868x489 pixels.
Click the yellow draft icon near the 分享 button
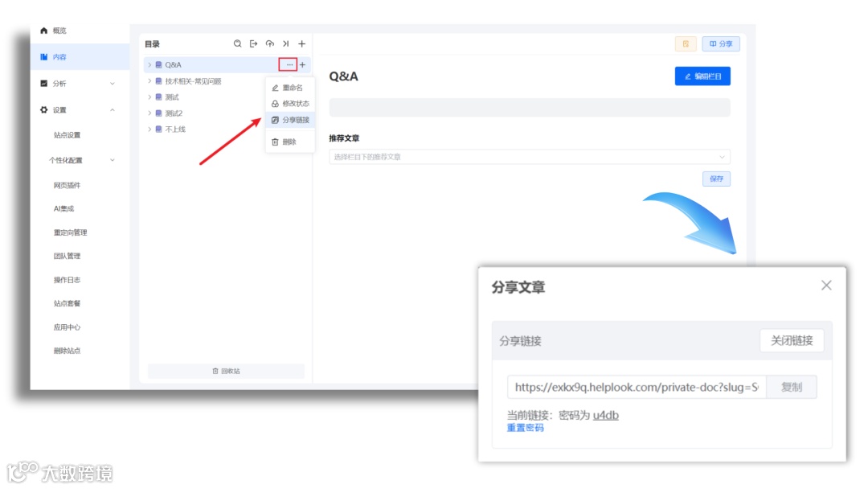click(685, 44)
